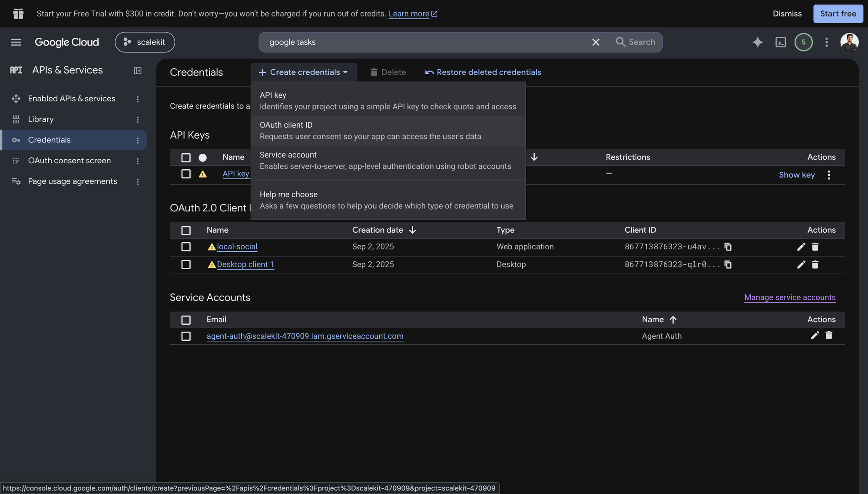
Task: Choose API key from the credentials menu
Action: coord(388,101)
